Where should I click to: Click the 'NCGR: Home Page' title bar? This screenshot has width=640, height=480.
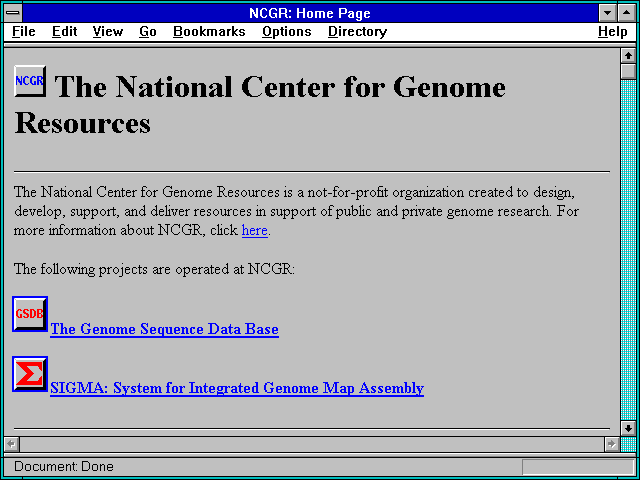310,13
